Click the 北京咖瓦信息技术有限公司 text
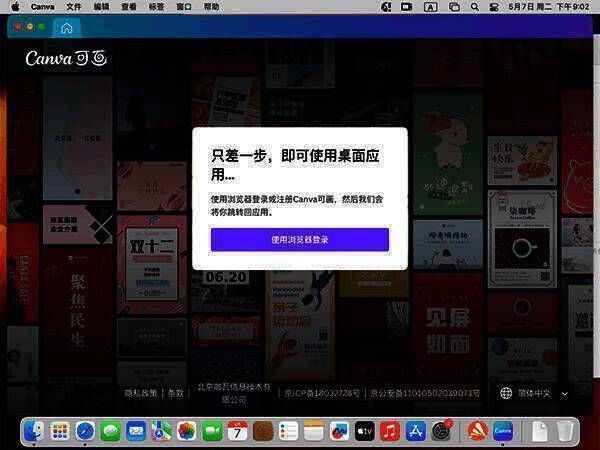The image size is (600, 450). 234,393
